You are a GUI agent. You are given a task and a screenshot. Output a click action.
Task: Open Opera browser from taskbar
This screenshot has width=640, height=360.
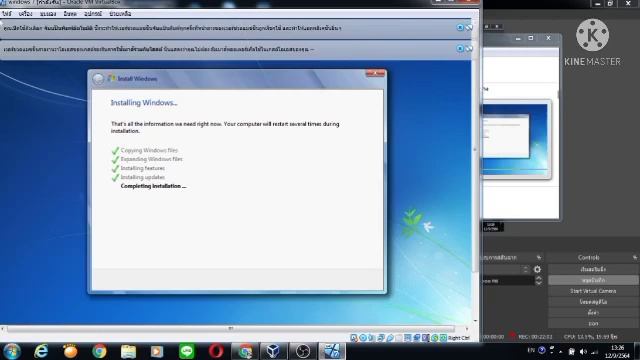[x=216, y=351]
